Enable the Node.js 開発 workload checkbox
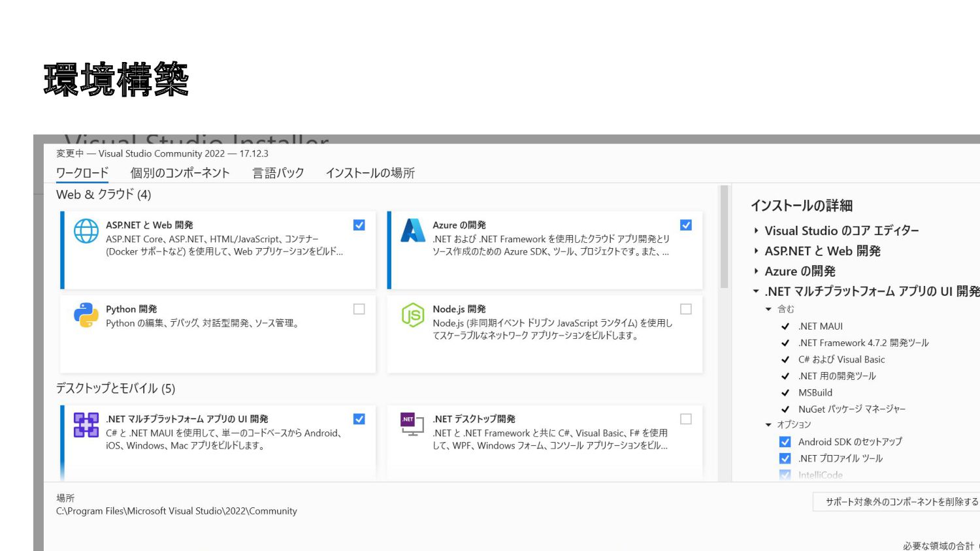 (685, 309)
